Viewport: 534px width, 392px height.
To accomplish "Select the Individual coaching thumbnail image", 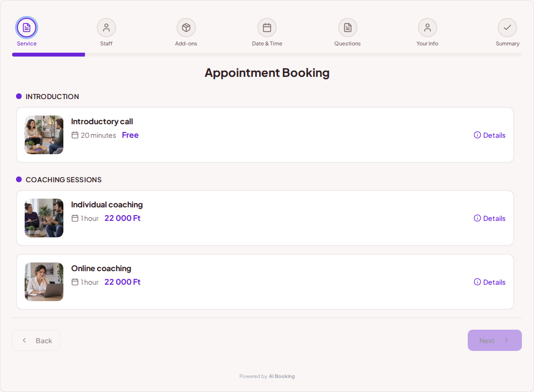I will point(44,218).
